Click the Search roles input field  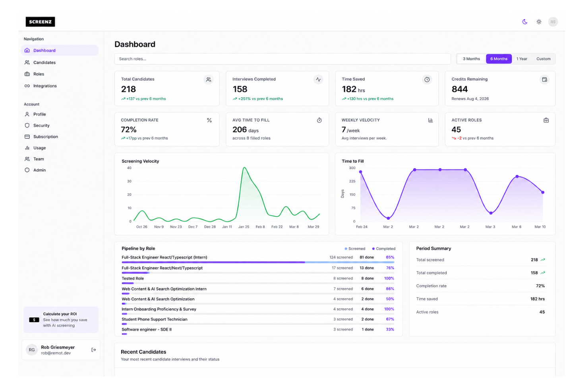(282, 59)
